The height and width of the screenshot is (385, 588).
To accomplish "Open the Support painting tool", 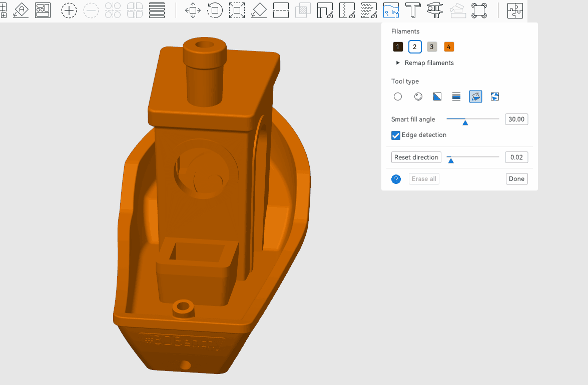I will 325,10.
